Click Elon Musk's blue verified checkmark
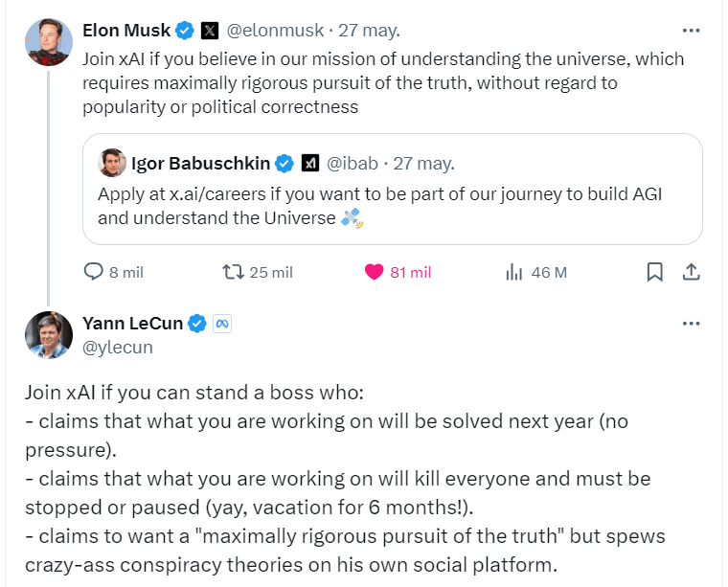 [186, 31]
